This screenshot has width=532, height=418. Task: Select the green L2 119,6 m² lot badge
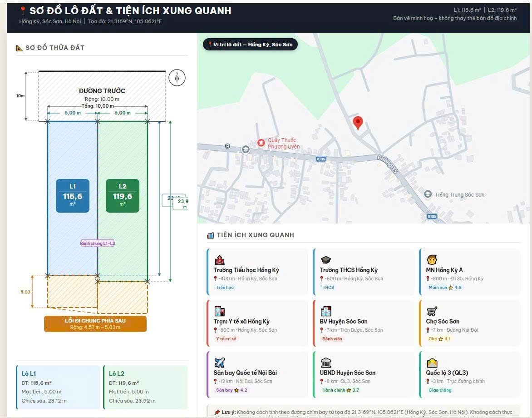coord(123,196)
